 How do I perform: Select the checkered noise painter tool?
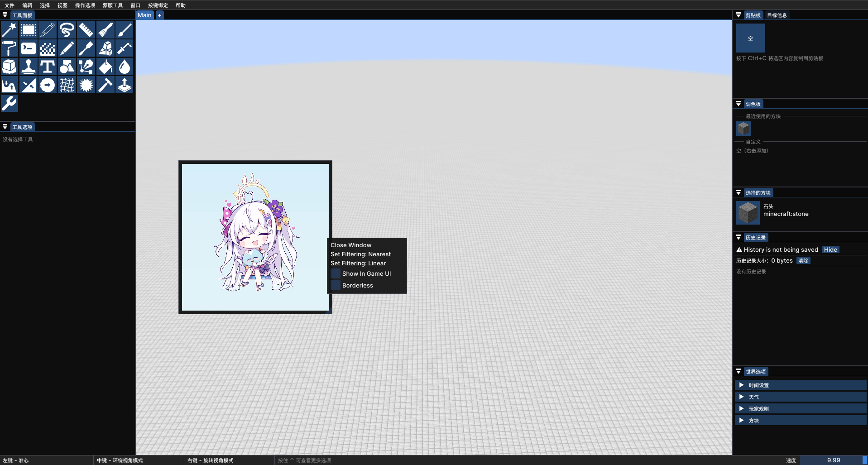(x=48, y=48)
